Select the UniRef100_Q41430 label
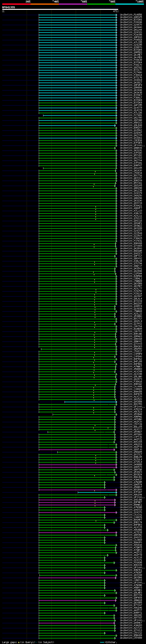This screenshot has width=146, height=644. (x=131, y=170)
